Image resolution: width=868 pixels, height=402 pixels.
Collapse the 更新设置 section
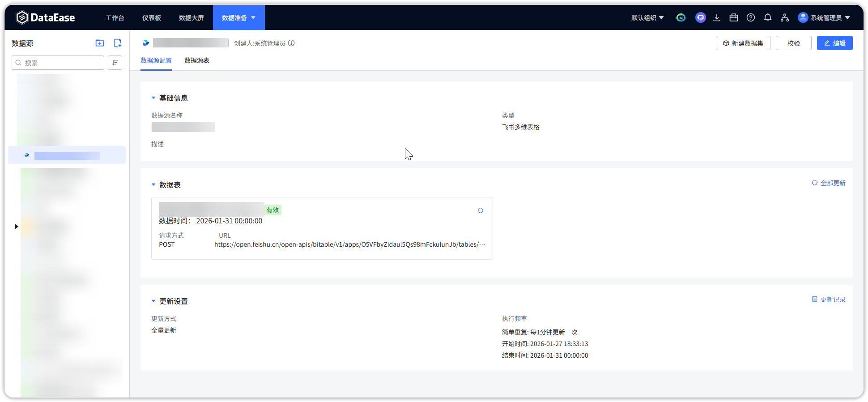click(x=153, y=301)
